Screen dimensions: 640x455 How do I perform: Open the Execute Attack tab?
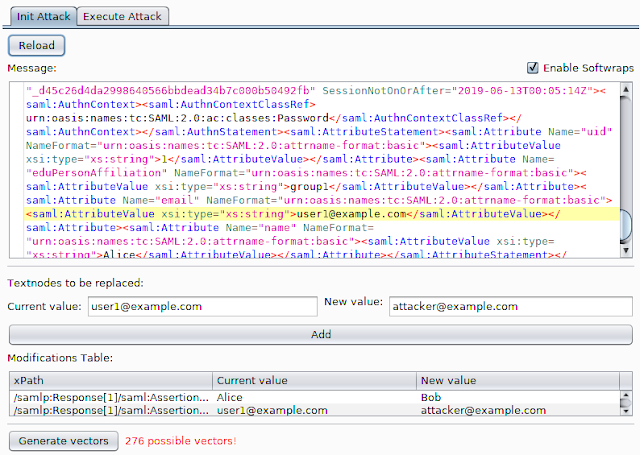pyautogui.click(x=122, y=16)
